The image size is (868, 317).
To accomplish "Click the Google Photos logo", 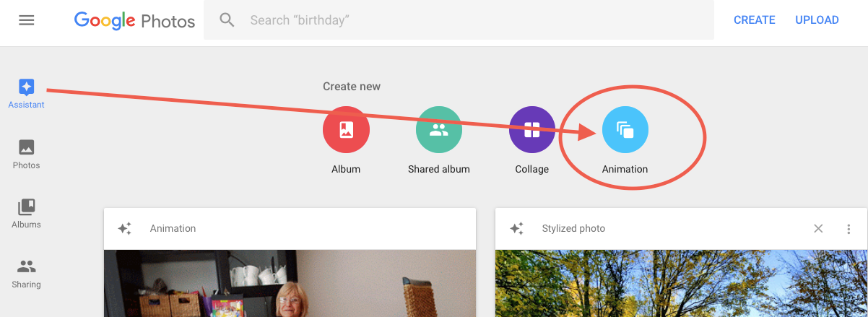I will click(134, 20).
